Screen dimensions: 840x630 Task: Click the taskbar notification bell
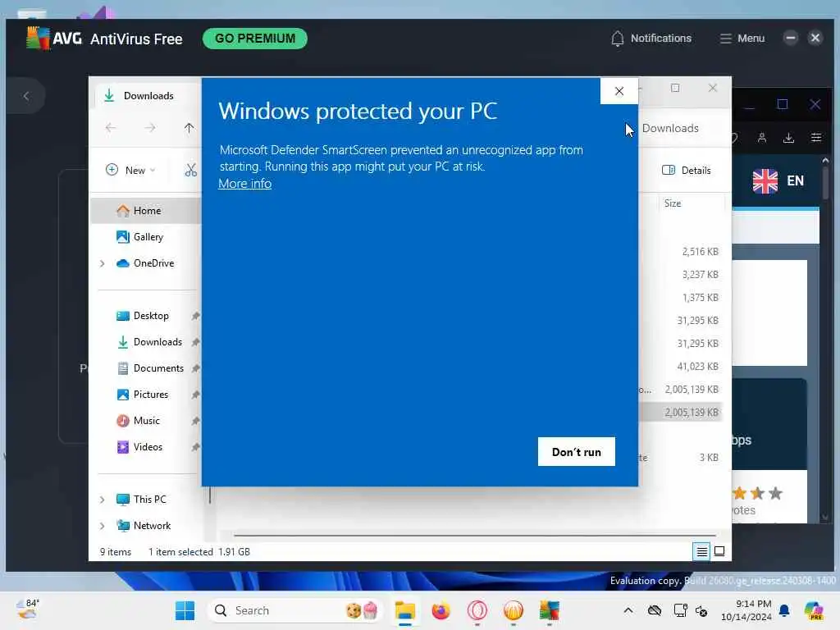[784, 610]
